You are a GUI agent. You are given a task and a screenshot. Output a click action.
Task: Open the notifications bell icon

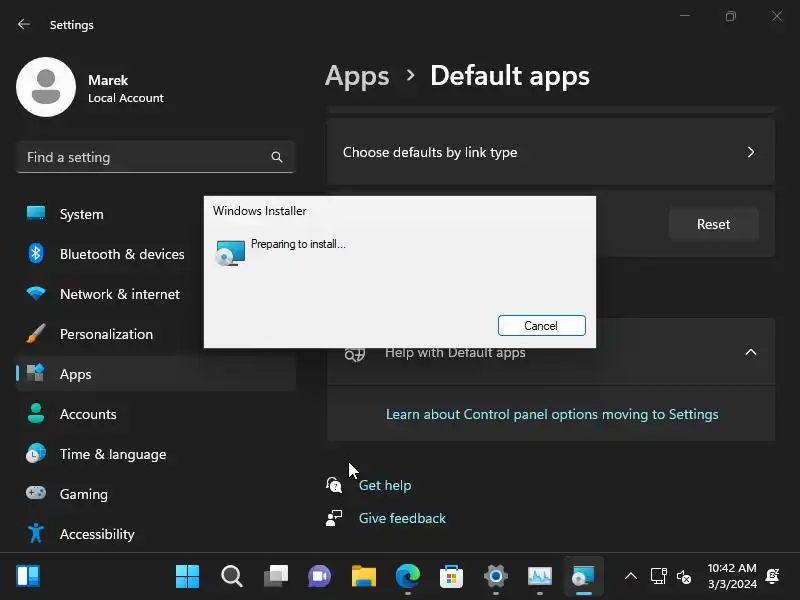[x=772, y=576]
